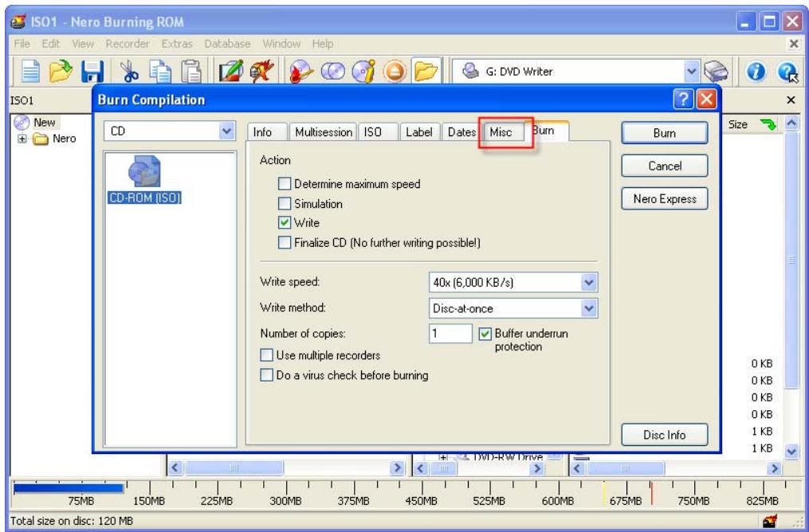Open the Write method dropdown
Screen dimensions: 809x532
[x=589, y=308]
